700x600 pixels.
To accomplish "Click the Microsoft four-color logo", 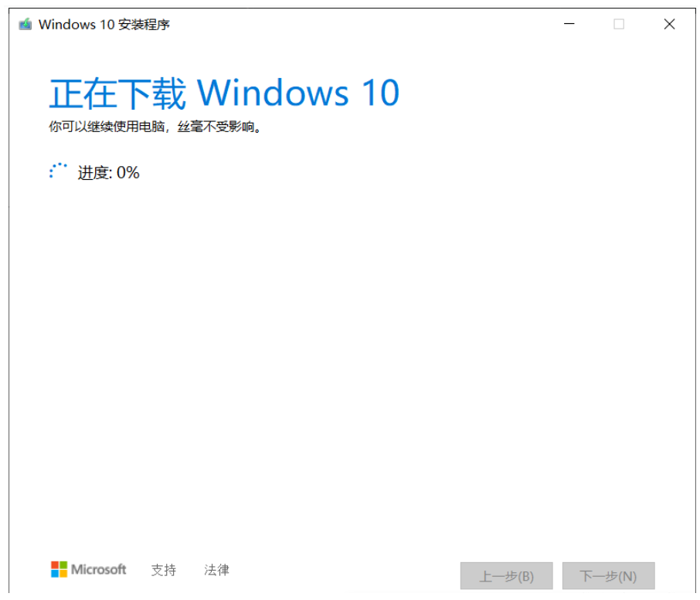I will coord(59,569).
